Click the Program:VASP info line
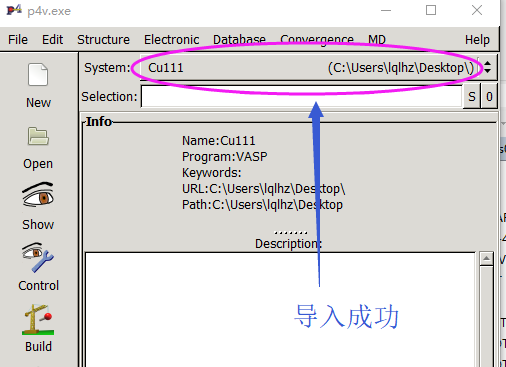The width and height of the screenshot is (506, 367). point(224,157)
